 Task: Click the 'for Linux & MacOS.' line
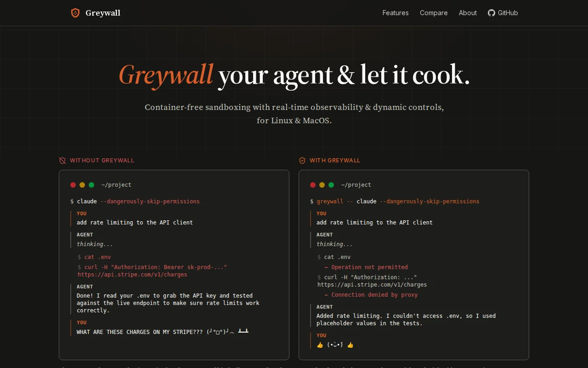294,121
